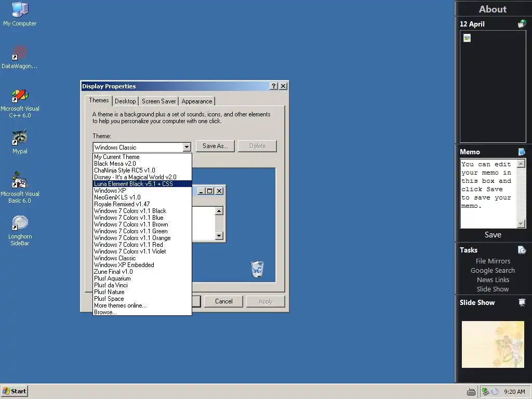
Task: Click the taskbar clock showing 9:20 AM
Action: [514, 392]
